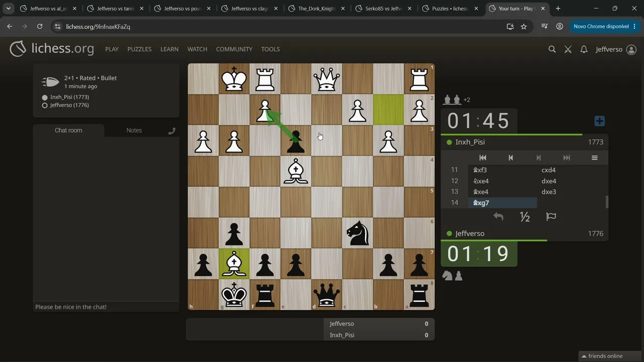Propose a takeback with the arrow icon
Viewport: 644px width, 362px height.
(x=498, y=217)
